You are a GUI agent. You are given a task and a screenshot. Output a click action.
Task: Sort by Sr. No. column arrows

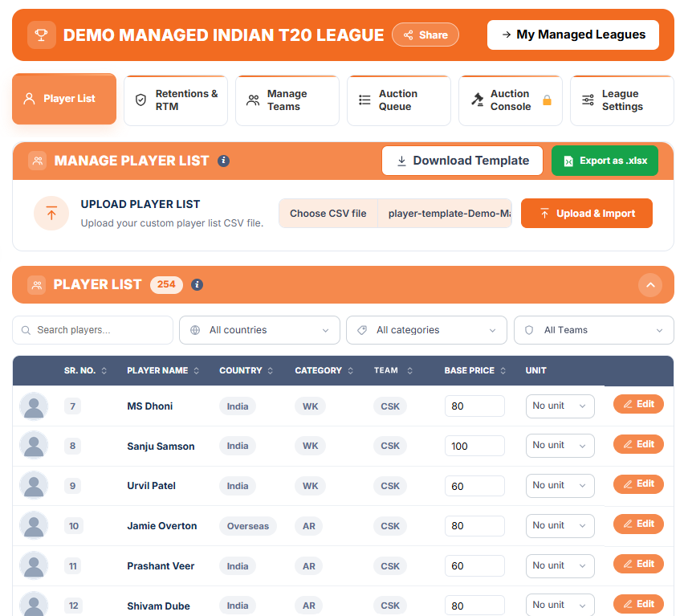tap(104, 370)
